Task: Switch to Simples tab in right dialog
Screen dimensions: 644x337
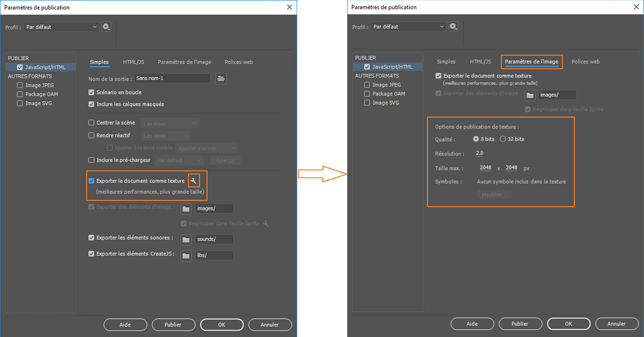Action: coord(446,62)
